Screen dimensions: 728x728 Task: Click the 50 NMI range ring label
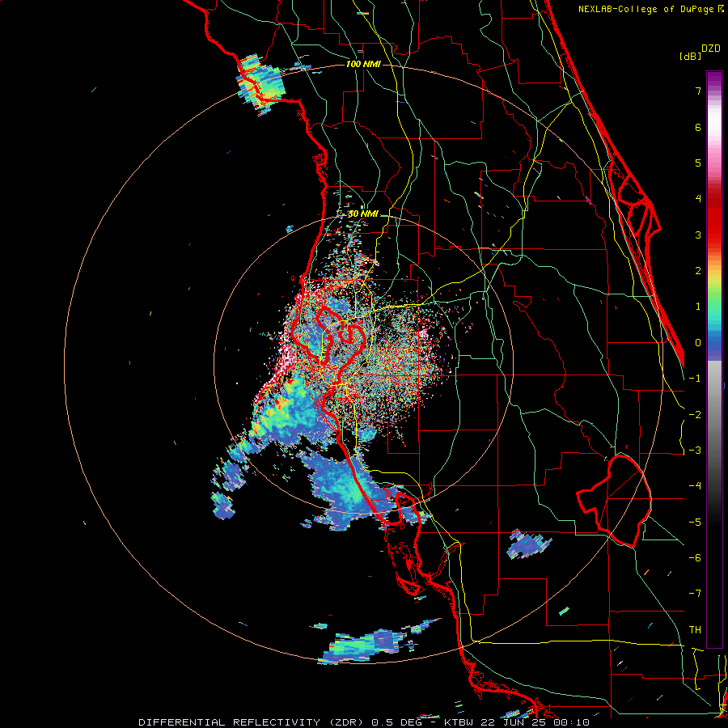click(363, 214)
